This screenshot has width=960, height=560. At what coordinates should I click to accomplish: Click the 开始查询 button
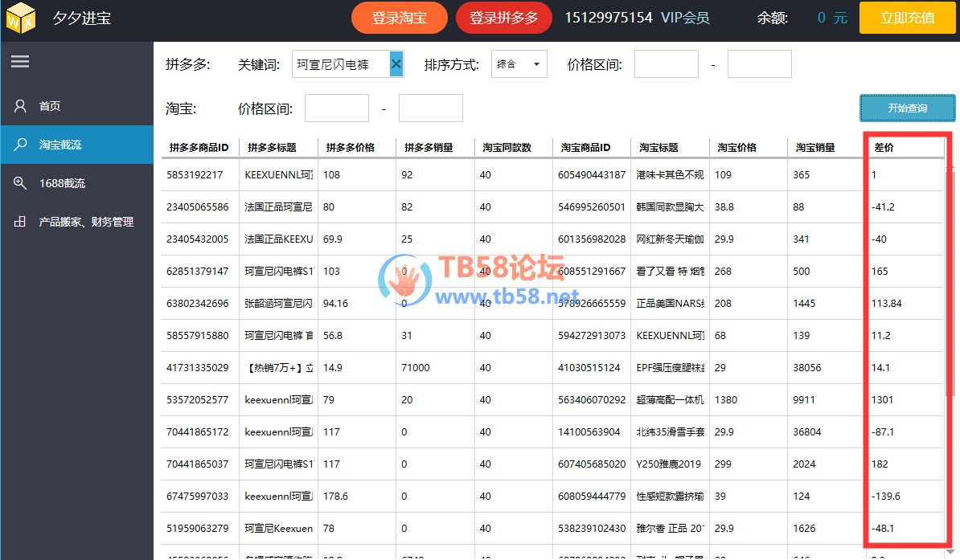(908, 108)
